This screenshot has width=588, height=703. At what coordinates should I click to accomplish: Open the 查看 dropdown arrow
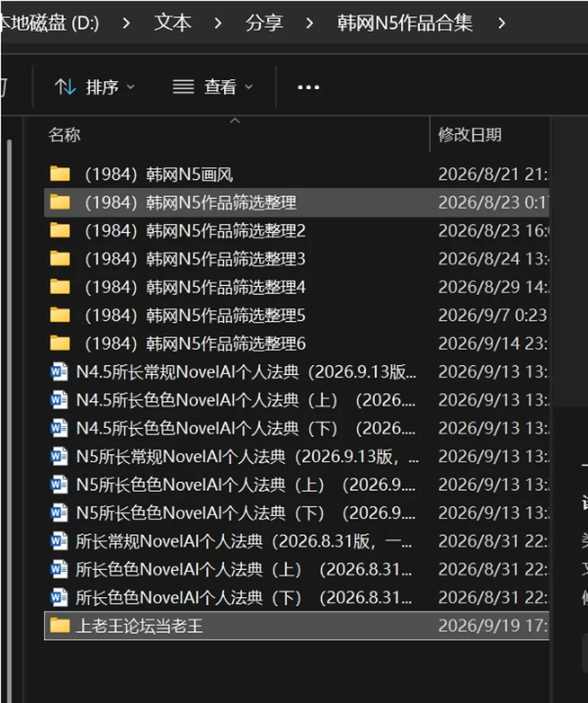(249, 87)
